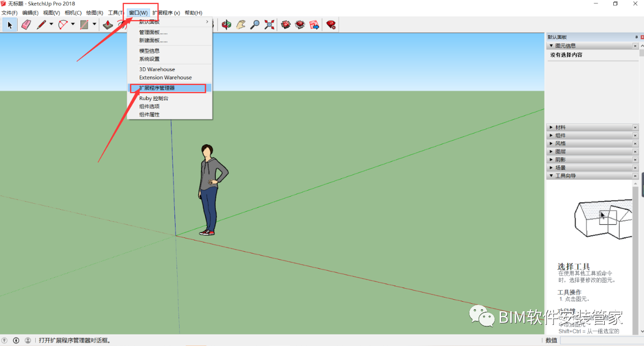The height and width of the screenshot is (346, 644).
Task: Select the arrow Select tool
Action: pos(10,25)
